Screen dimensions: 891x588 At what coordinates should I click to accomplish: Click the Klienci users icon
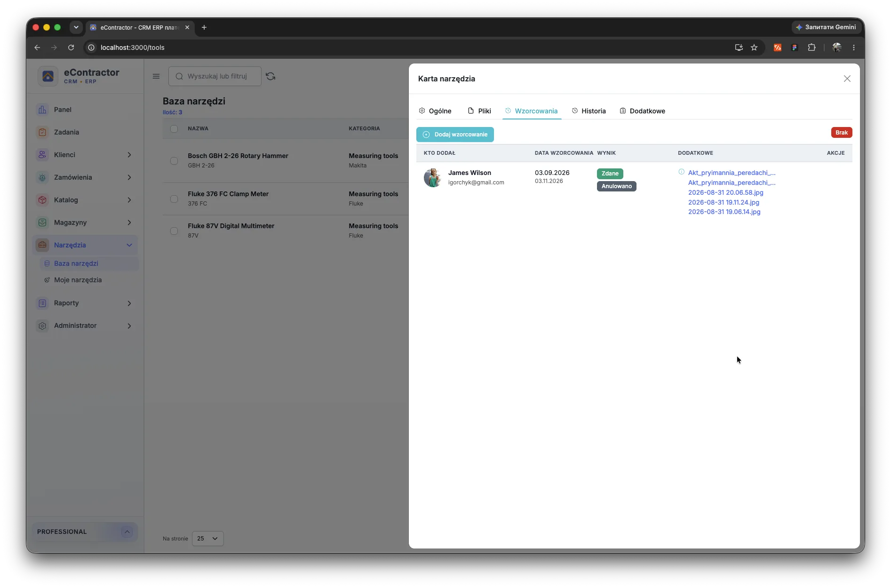pos(42,155)
